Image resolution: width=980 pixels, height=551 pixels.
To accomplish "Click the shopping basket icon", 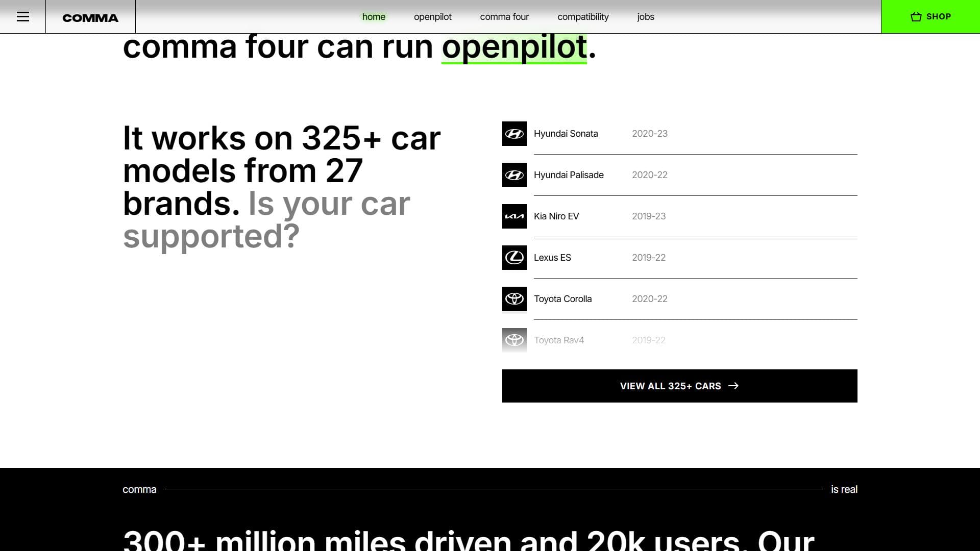I will click(916, 17).
